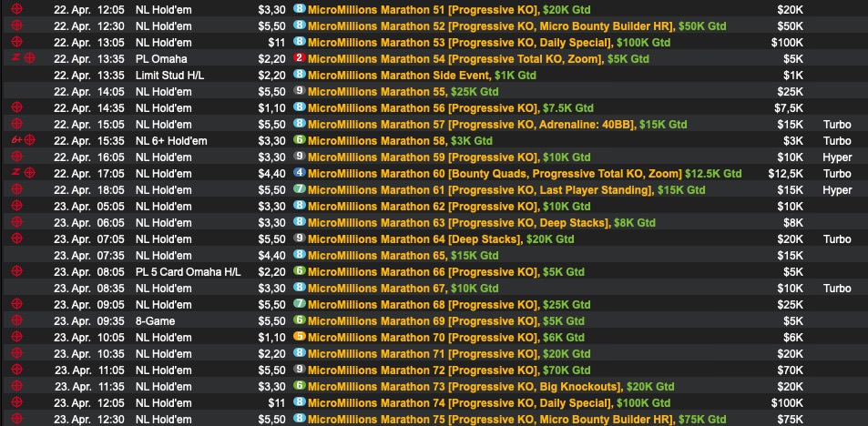Select the 23. Apr. 05:05 start time
This screenshot has height=426, width=868.
[88, 207]
